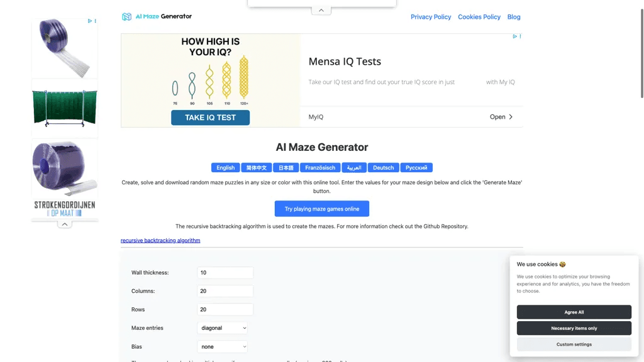Click the top PVC roll image in the sidebar ad
The width and height of the screenshot is (644, 362).
64,48
